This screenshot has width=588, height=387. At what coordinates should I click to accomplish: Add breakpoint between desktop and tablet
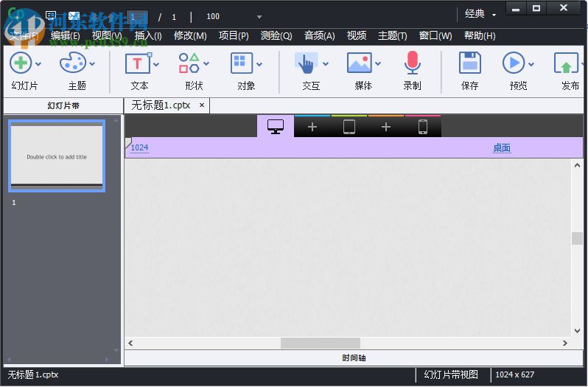coord(312,127)
